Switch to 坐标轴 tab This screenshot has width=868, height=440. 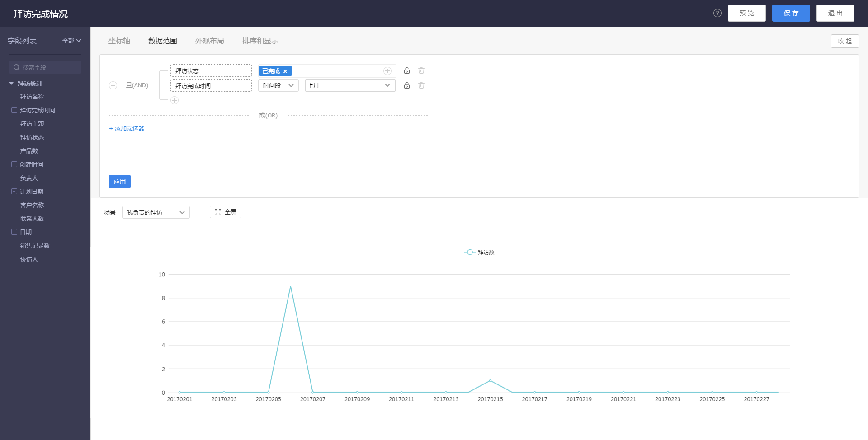tap(119, 41)
